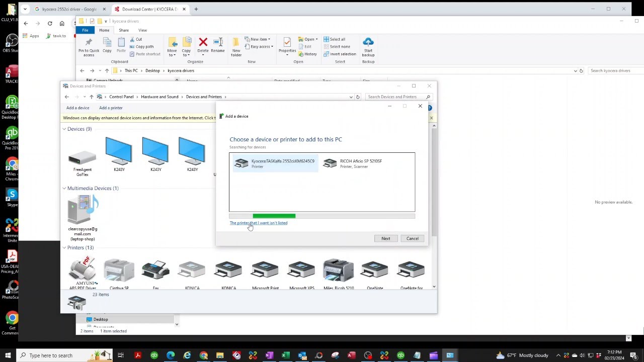The height and width of the screenshot is (362, 644).
Task: Select the Kyocera TASKalfa 2552ci printer entry
Action: click(x=274, y=163)
